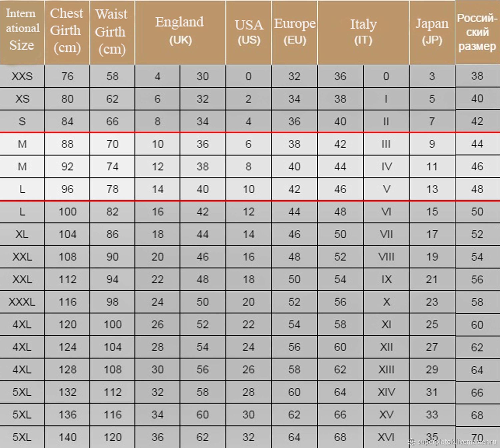Click the Russian size 44 cell

(x=478, y=144)
